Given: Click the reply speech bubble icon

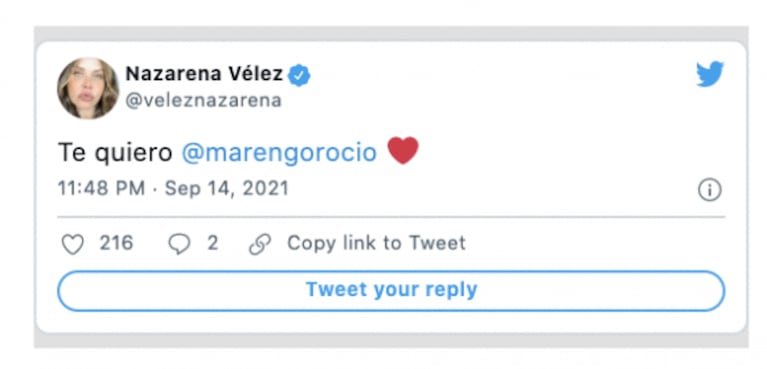Looking at the screenshot, I should coord(179,244).
